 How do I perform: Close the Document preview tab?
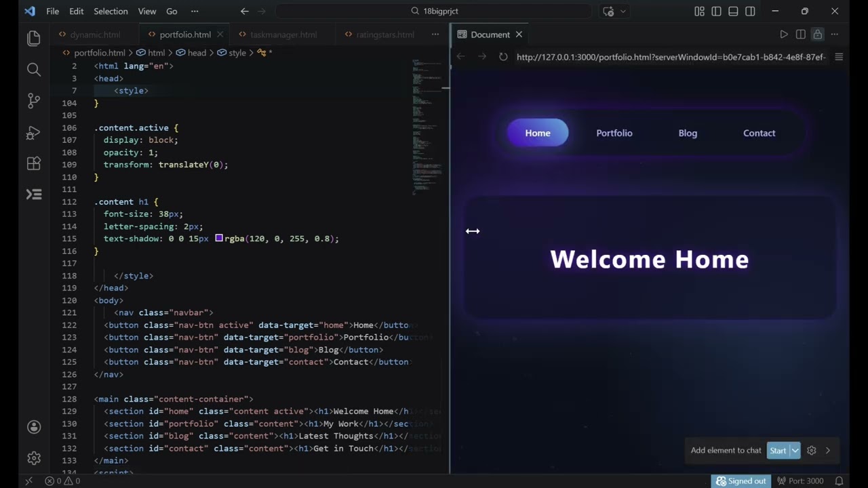tap(519, 35)
